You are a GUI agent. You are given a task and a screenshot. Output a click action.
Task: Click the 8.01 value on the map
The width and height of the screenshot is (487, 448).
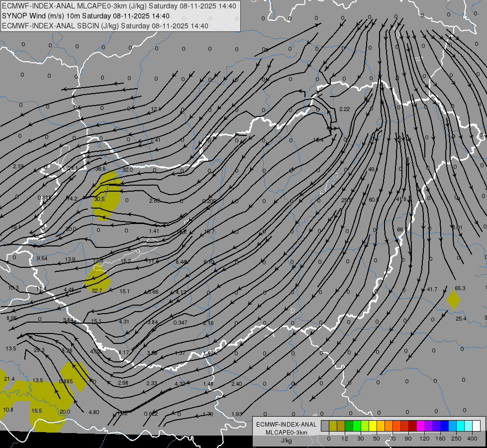coord(457,227)
